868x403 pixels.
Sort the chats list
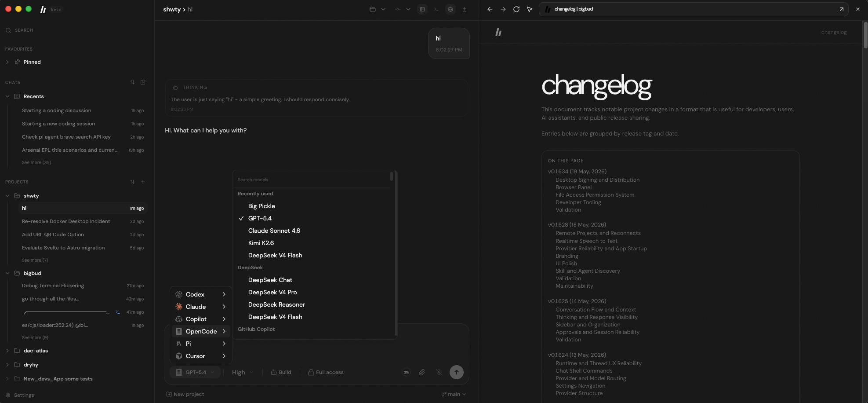[x=132, y=82]
